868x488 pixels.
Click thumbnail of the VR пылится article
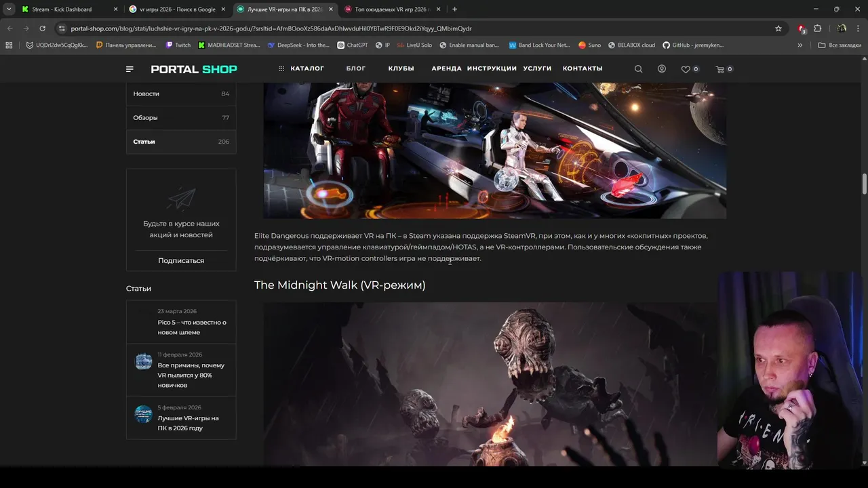coord(144,361)
